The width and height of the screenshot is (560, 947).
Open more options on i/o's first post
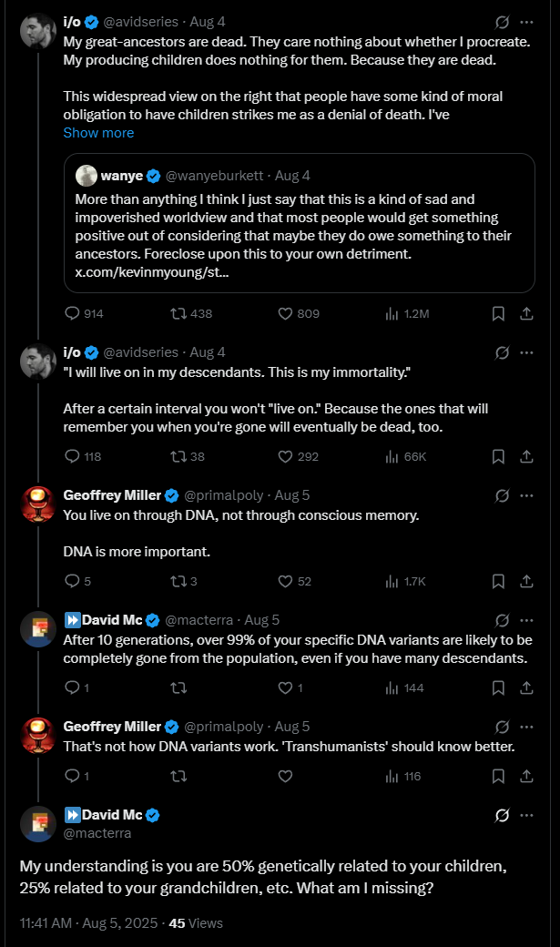click(526, 22)
